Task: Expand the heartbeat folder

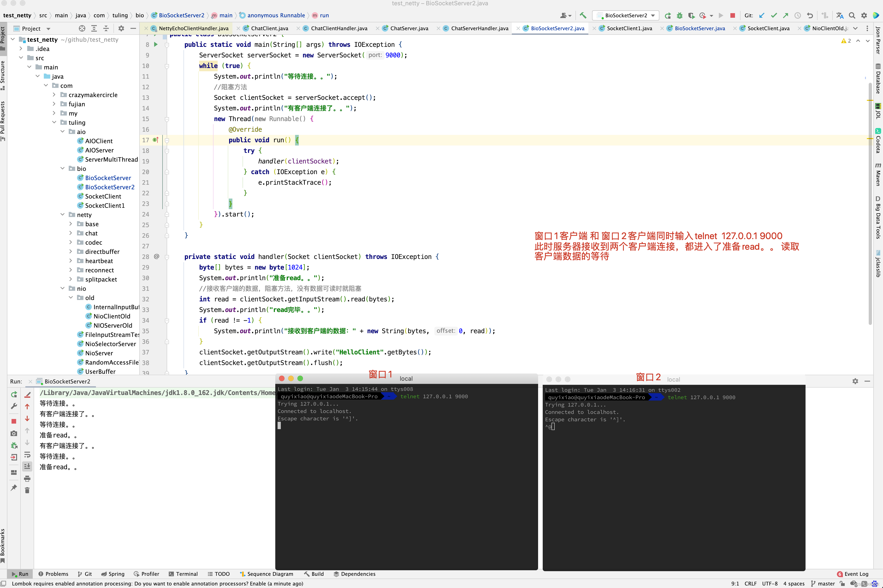Action: point(71,261)
